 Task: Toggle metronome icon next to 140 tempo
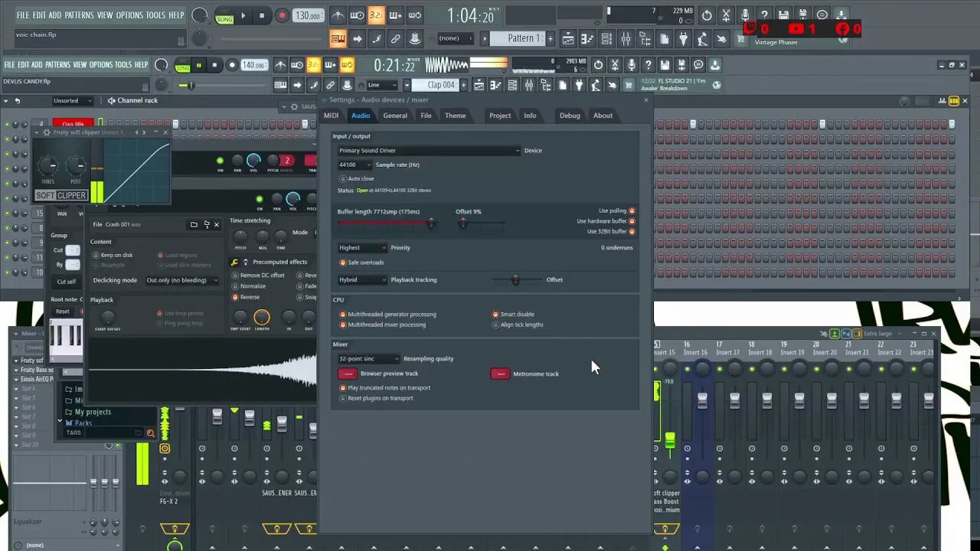pos(280,66)
